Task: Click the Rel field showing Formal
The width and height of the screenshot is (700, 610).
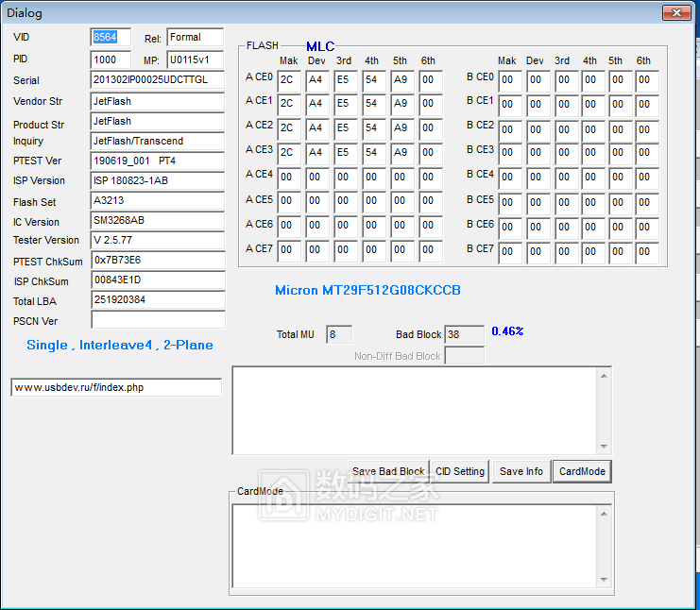Action: click(196, 37)
